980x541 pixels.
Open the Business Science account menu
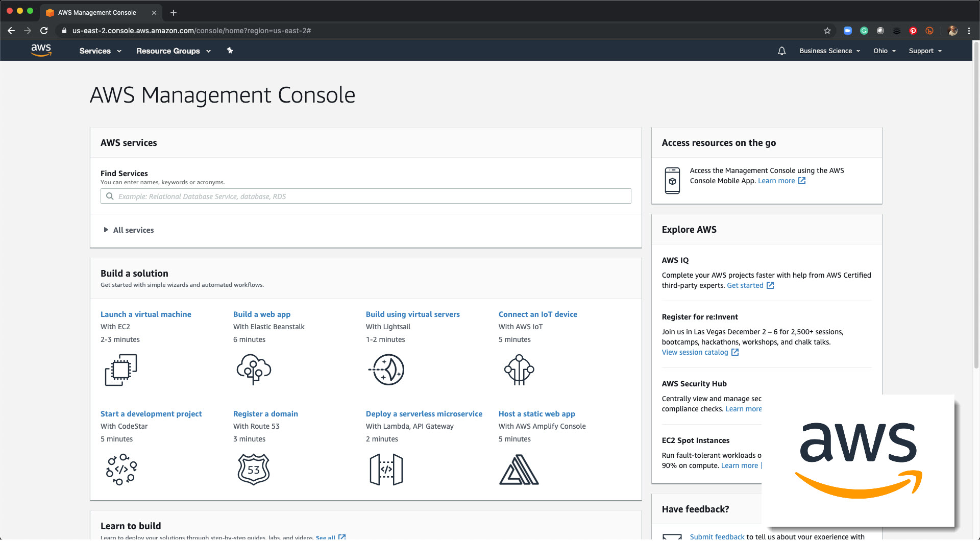click(830, 51)
